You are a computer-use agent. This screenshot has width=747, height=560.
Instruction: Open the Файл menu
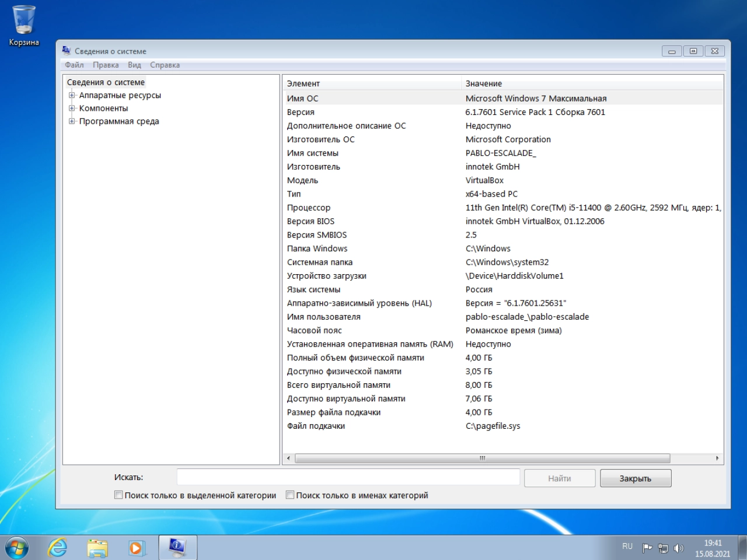(x=74, y=65)
